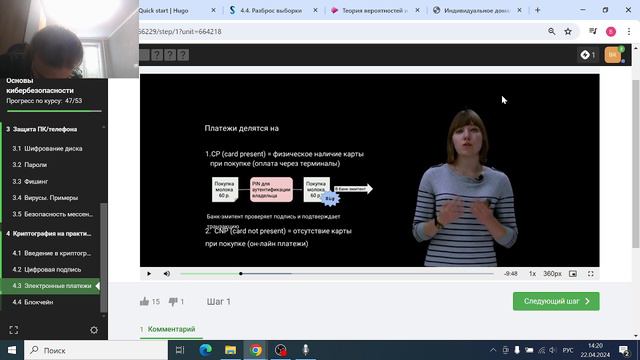The image size is (640, 360).
Task: Open lesson 4.3 Электронные платежи
Action: [x=51, y=286]
